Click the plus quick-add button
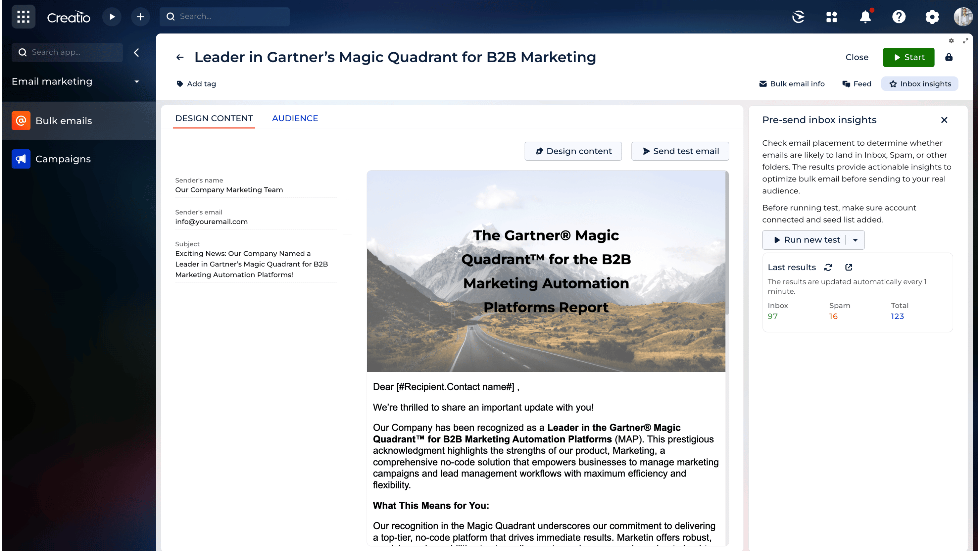 (x=140, y=17)
